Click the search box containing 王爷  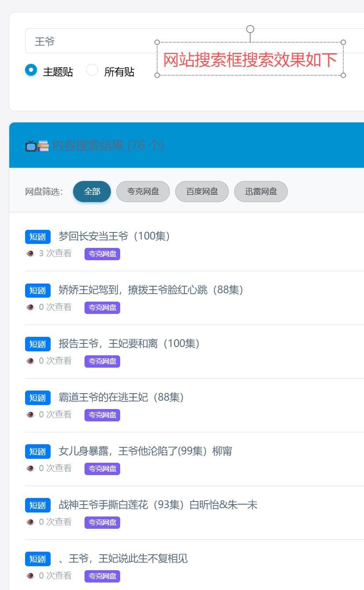click(88, 41)
